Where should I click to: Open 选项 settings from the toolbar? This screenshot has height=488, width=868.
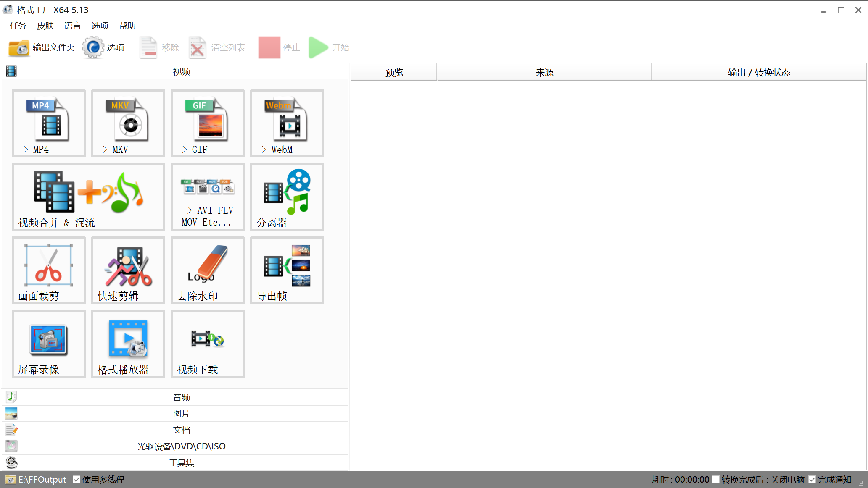[x=103, y=47]
